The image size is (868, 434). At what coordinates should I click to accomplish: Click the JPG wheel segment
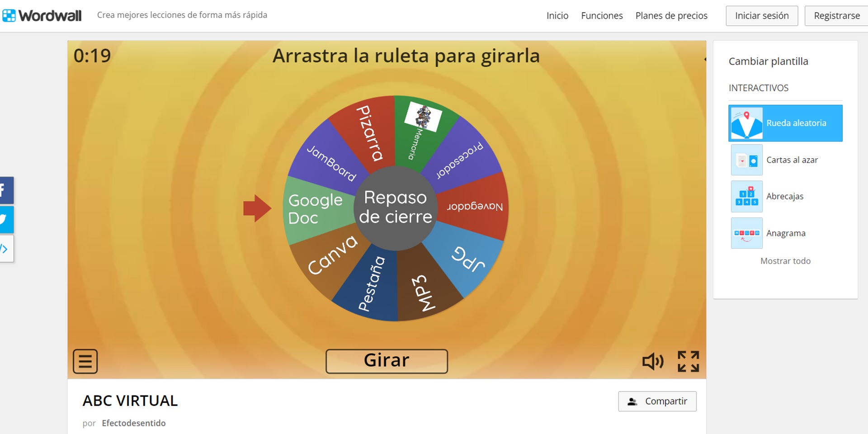(x=468, y=259)
